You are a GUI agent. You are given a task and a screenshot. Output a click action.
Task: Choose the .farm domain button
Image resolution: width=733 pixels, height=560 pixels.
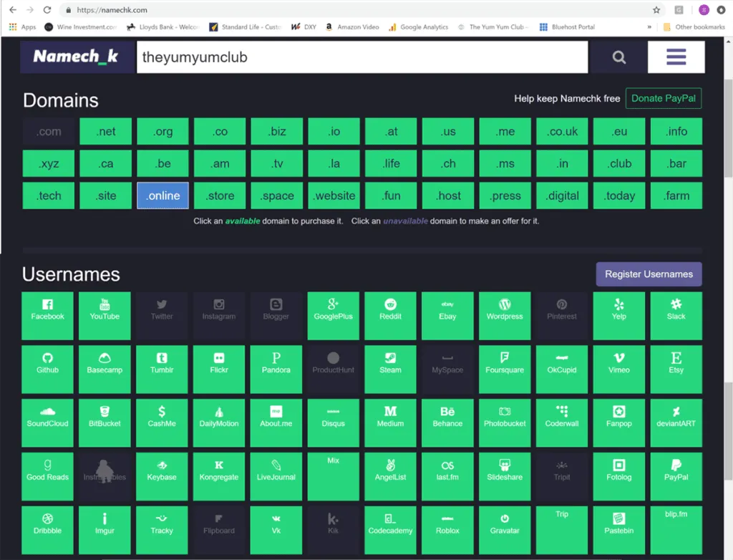(676, 195)
